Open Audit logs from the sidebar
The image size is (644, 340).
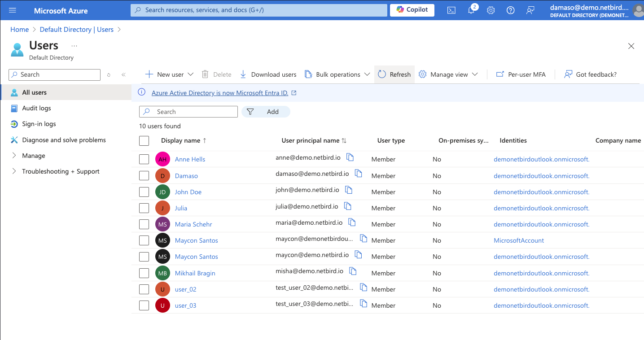[x=36, y=108]
